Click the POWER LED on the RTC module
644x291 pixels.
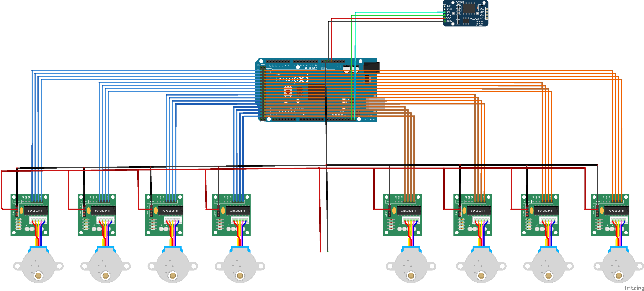point(459,4)
